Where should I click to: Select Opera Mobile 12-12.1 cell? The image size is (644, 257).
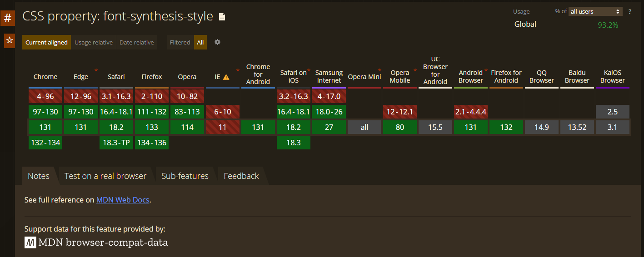[400, 112]
